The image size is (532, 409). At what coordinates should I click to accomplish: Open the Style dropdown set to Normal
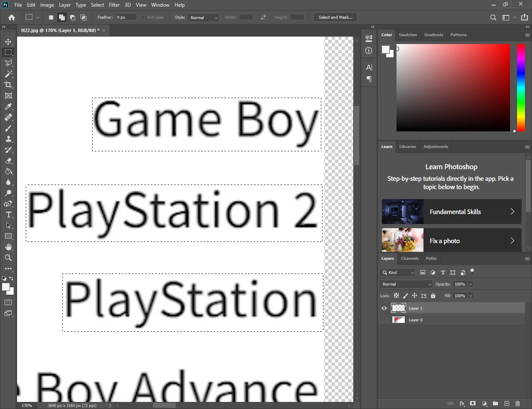203,17
